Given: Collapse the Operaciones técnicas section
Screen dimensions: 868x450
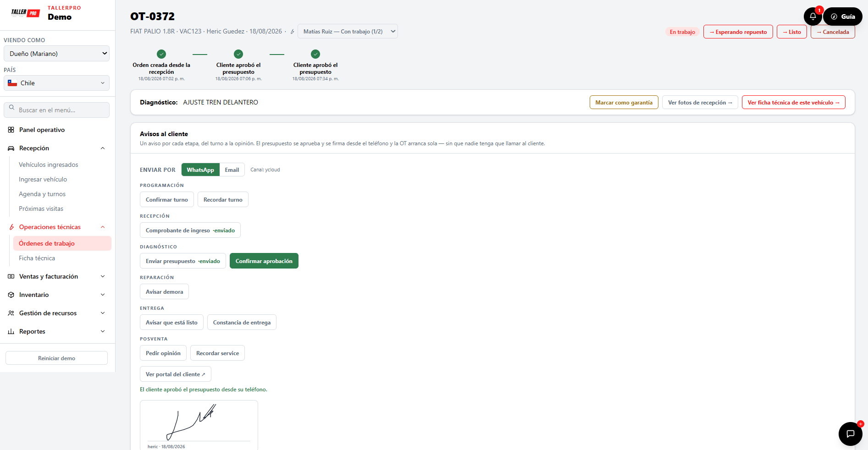Looking at the screenshot, I should click(103, 227).
